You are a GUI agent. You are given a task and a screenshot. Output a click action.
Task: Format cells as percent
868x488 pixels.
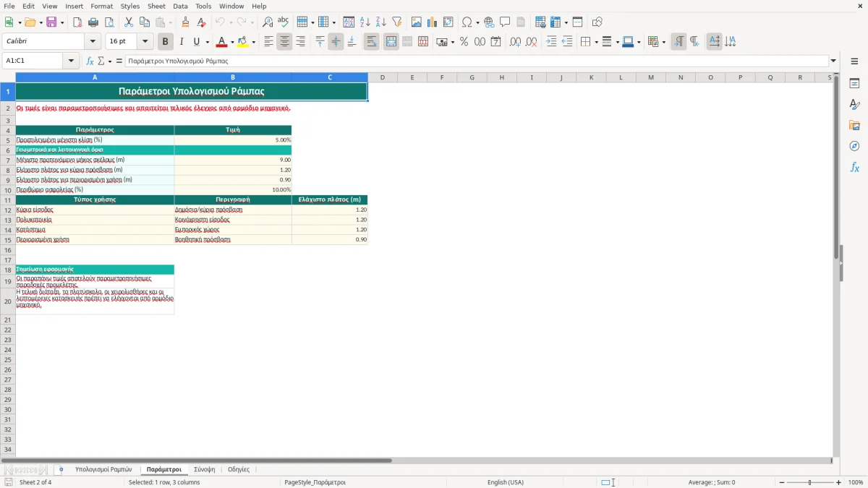464,42
